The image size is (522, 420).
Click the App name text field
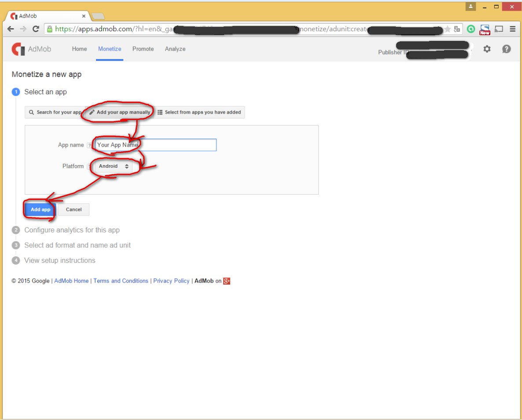[156, 145]
